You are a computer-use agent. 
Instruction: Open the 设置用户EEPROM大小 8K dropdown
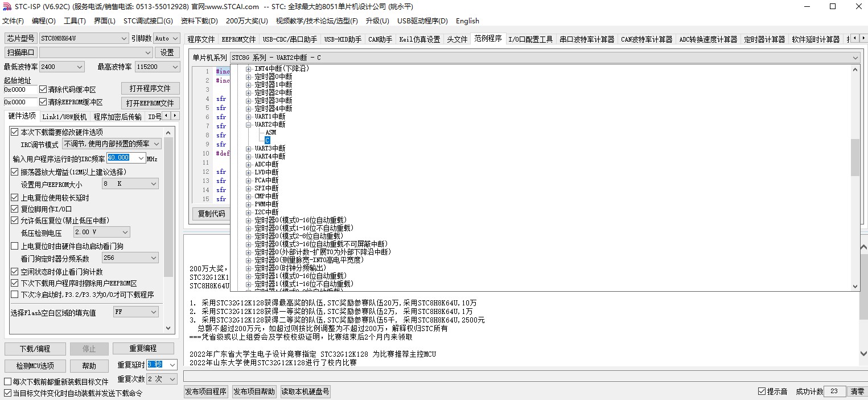click(x=130, y=184)
